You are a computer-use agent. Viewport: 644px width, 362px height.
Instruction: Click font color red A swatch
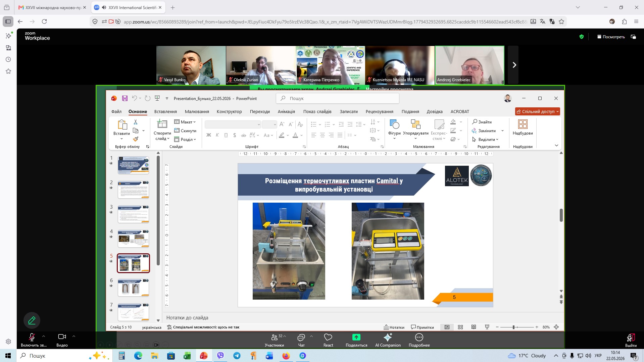point(295,135)
